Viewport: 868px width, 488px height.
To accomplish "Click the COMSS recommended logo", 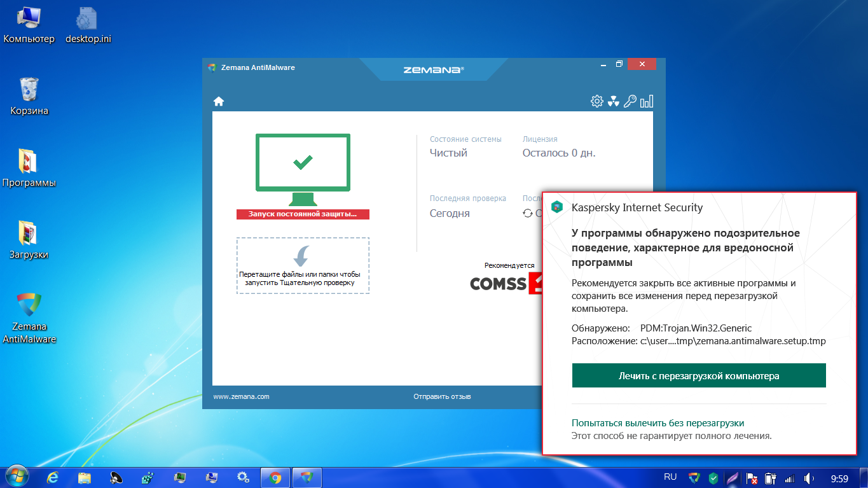I will [506, 283].
